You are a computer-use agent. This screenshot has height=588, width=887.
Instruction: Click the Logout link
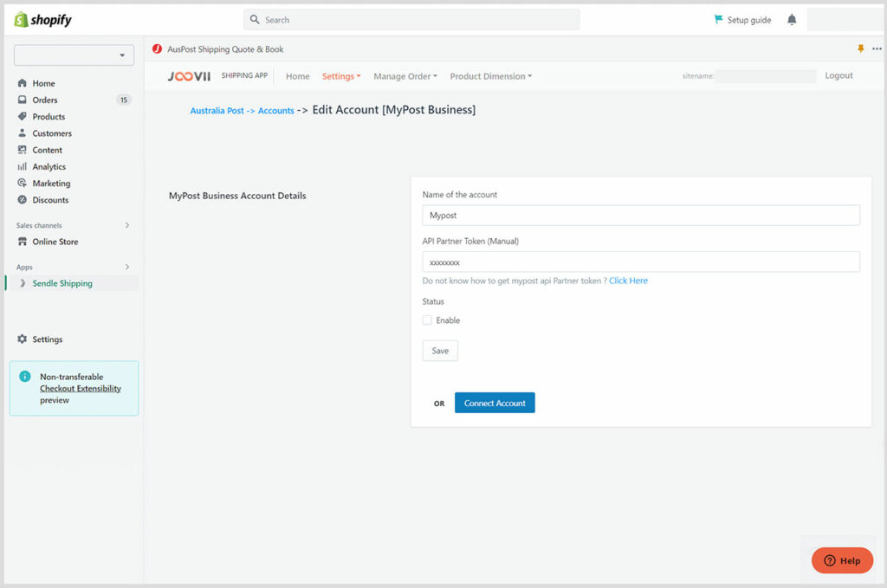pos(838,75)
